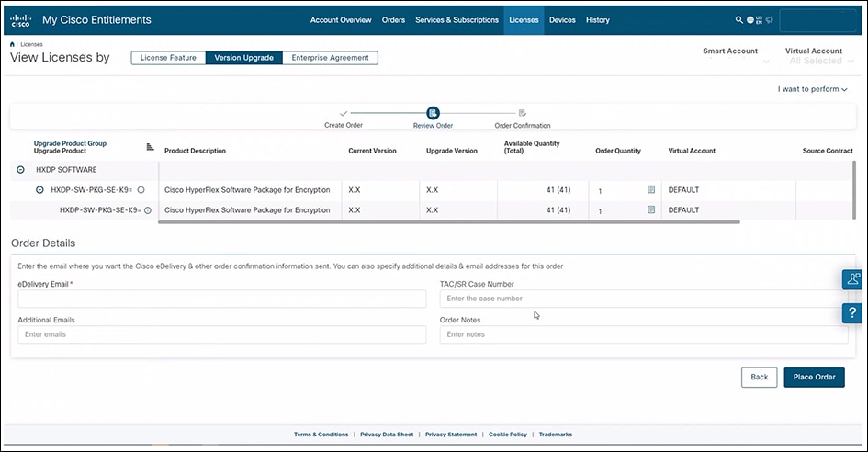Click the home icon in breadcrumb

(12, 44)
